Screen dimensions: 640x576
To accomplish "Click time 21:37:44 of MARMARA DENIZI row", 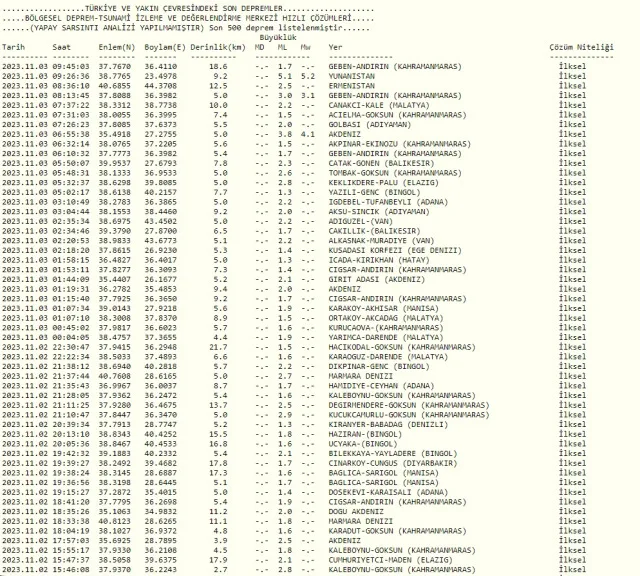I will (x=71, y=376).
